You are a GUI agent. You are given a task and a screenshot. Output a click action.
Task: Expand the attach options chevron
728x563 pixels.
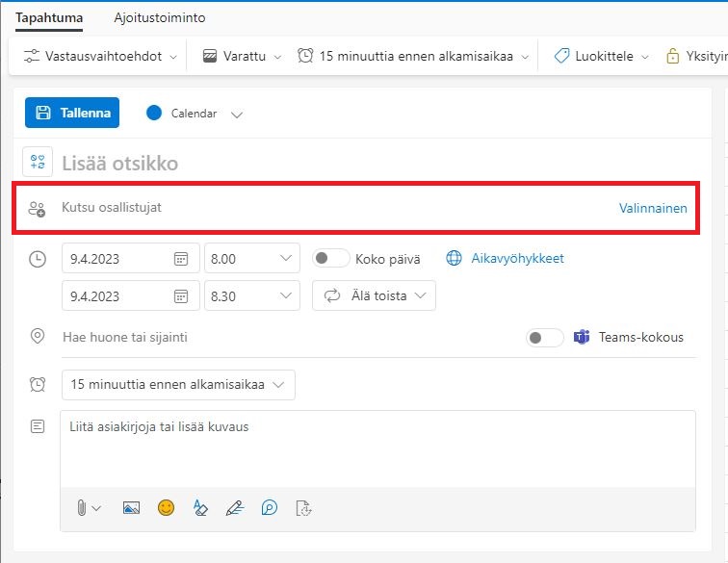point(96,508)
